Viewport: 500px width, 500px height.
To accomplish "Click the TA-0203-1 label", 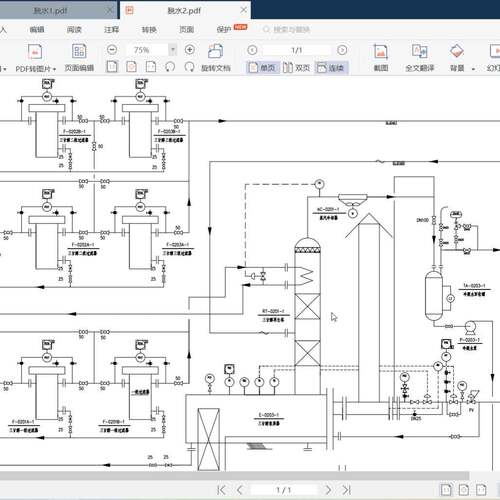I will click(x=474, y=286).
